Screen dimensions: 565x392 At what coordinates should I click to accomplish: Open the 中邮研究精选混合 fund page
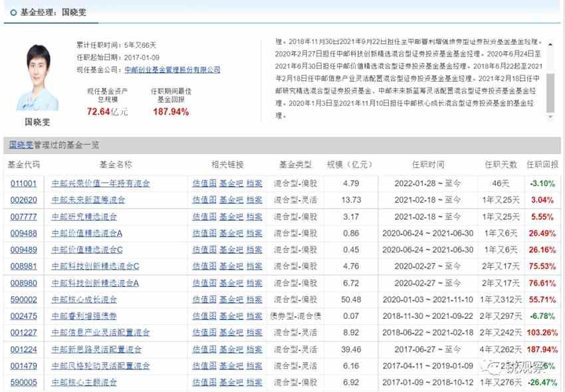pyautogui.click(x=84, y=217)
